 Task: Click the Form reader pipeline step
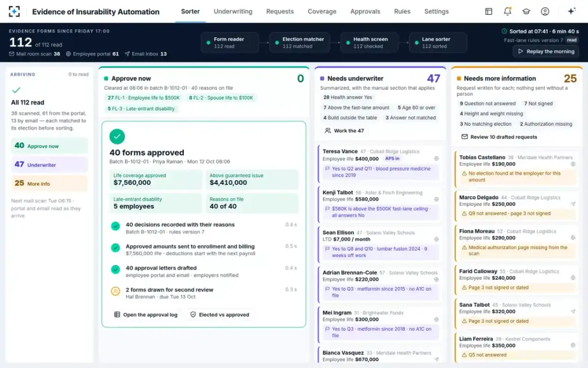230,43
